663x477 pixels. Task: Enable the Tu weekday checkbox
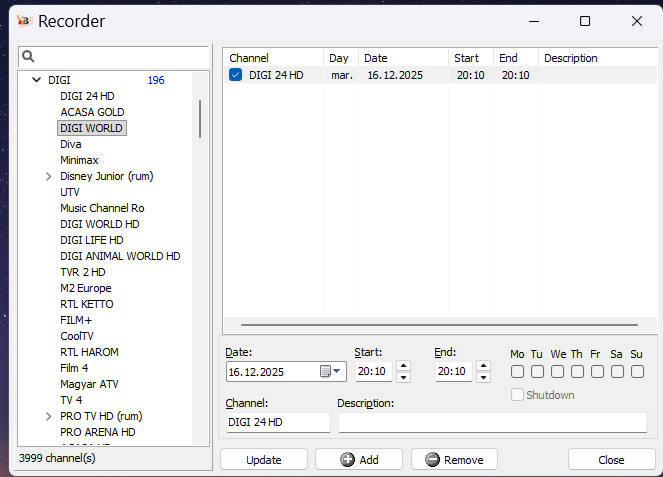(537, 372)
